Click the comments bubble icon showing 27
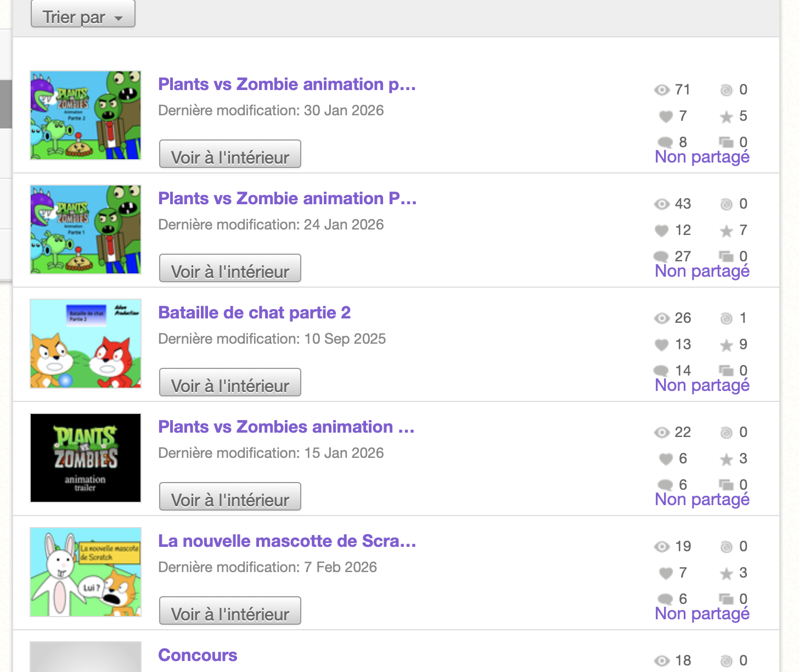Image resolution: width=799 pixels, height=672 pixels. tap(661, 256)
